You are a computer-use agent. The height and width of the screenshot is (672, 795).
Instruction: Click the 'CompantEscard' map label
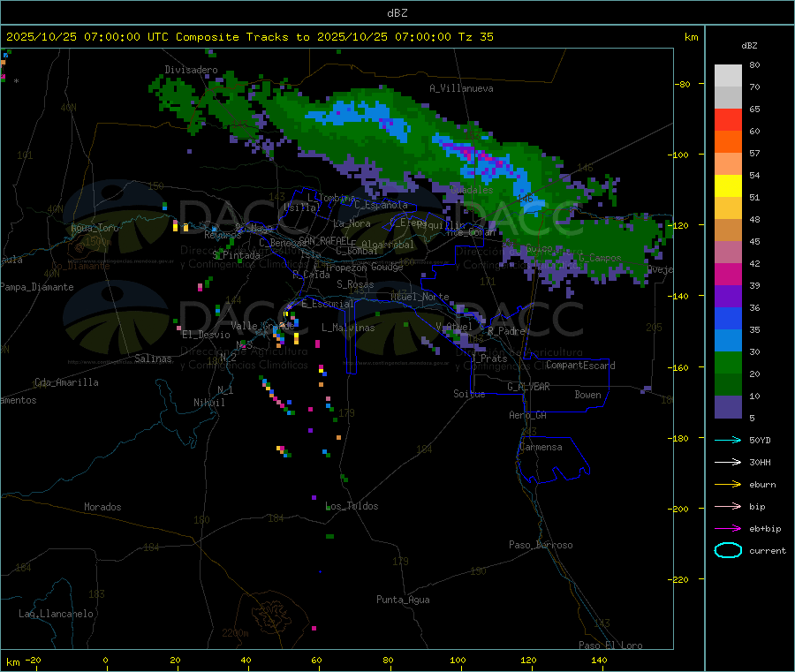click(x=580, y=366)
